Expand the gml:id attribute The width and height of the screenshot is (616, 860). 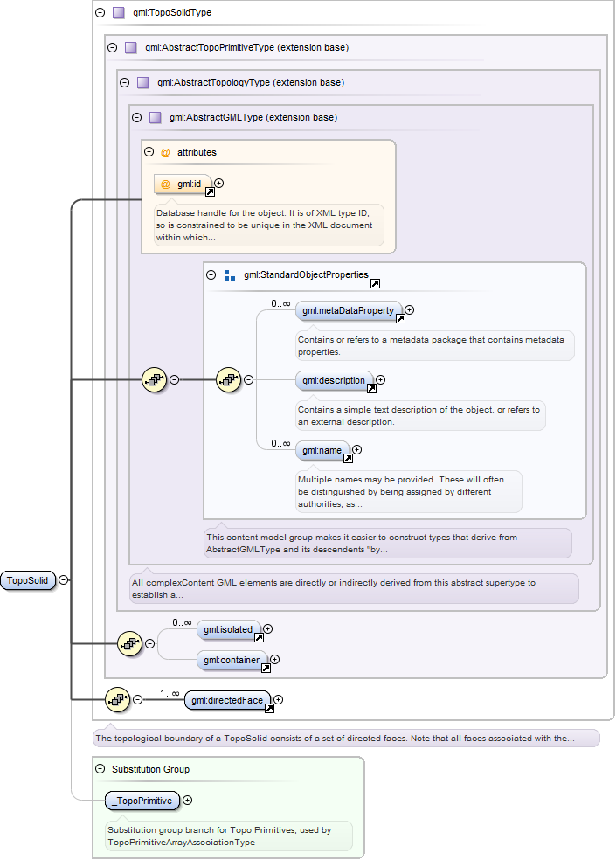point(218,184)
